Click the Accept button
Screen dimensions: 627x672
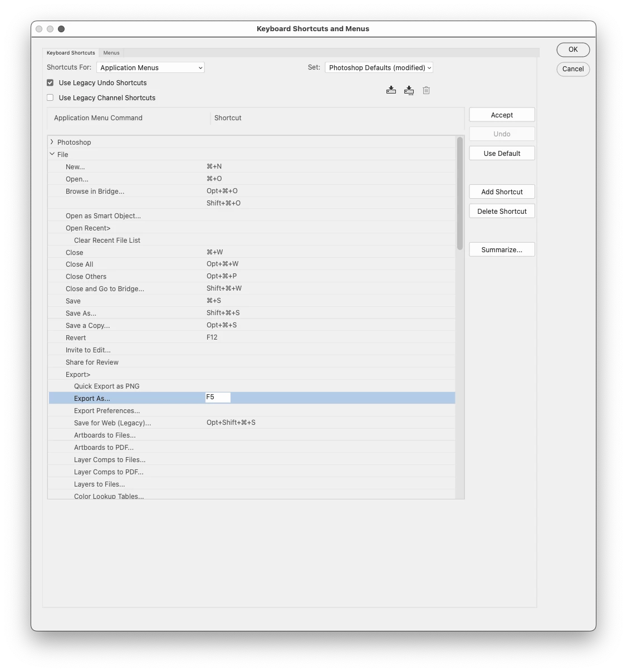click(502, 115)
